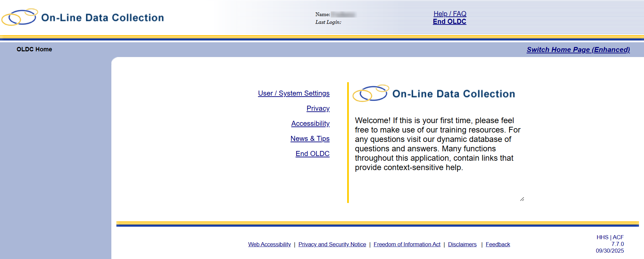Open the Disclaimers footer link
This screenshot has width=644, height=259.
point(462,244)
